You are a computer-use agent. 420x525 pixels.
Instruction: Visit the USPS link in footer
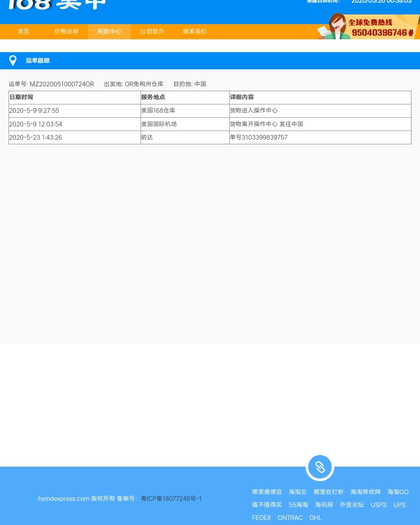click(378, 505)
